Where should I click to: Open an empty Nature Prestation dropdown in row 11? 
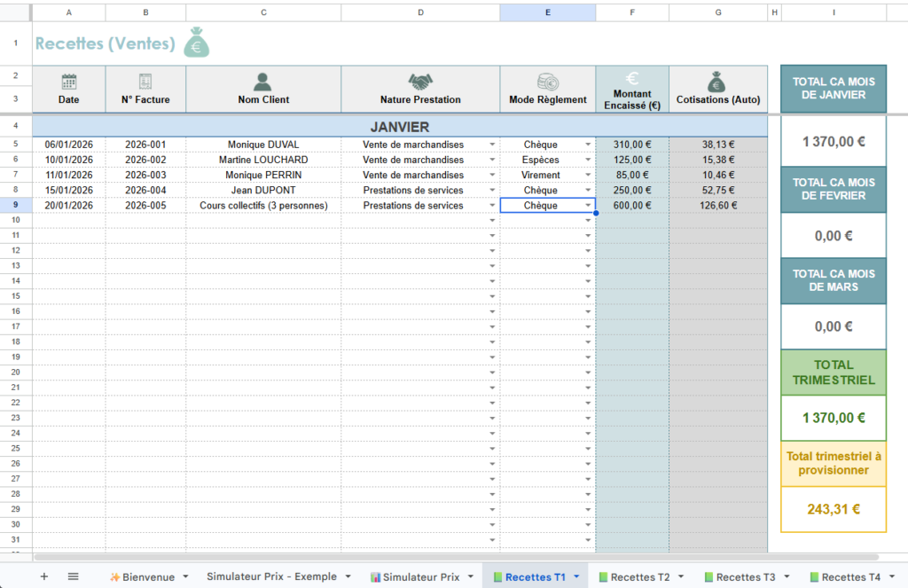click(x=492, y=235)
